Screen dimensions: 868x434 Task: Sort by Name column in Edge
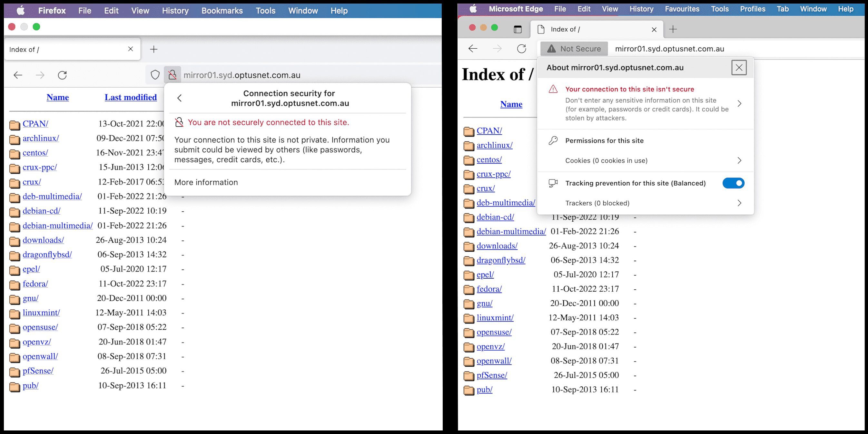tap(511, 104)
